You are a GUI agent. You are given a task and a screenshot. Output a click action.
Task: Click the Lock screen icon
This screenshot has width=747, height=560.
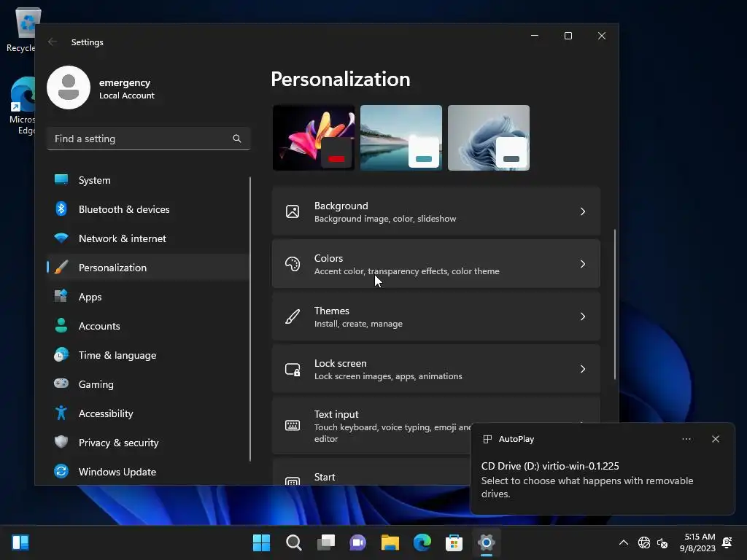(x=293, y=369)
